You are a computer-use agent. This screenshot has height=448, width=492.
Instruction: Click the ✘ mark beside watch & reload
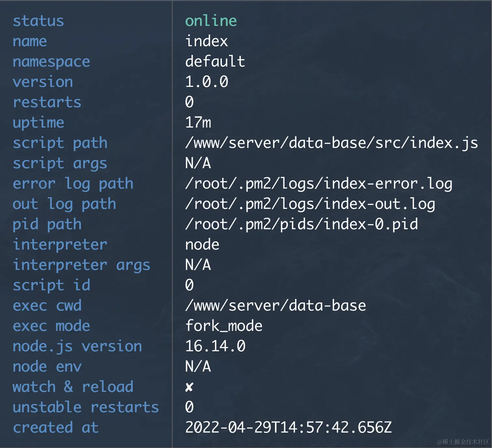coord(189,387)
